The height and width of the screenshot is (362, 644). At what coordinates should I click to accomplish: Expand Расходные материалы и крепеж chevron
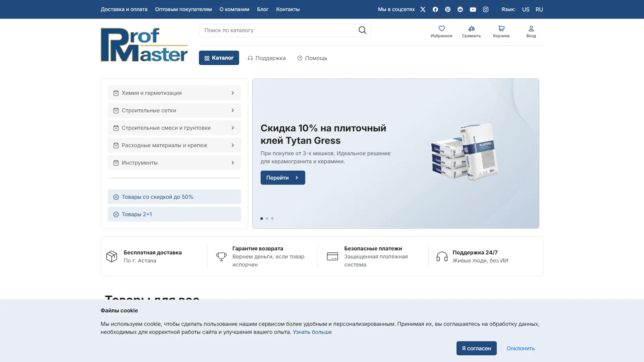click(233, 145)
